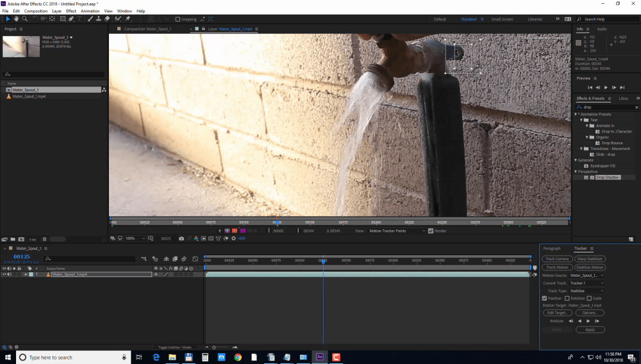Screen dimensions: 641x364
Task: Switch to the Paragraph panel tab
Action: 551,249
